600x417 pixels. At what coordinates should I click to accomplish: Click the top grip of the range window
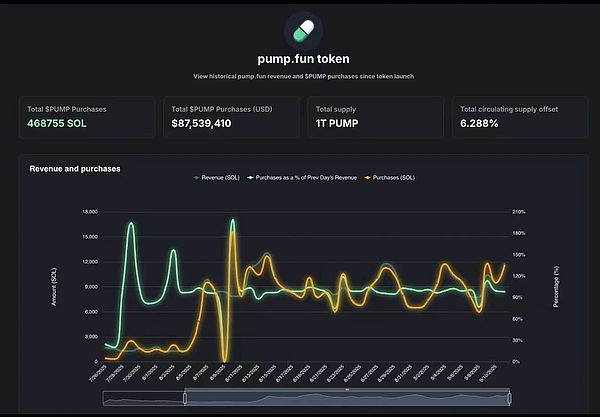tap(347, 389)
